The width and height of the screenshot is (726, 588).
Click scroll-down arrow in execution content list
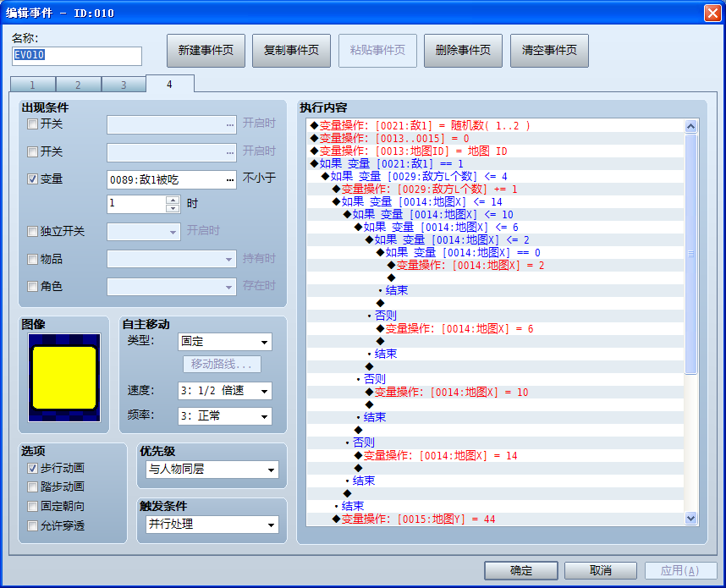[x=690, y=518]
